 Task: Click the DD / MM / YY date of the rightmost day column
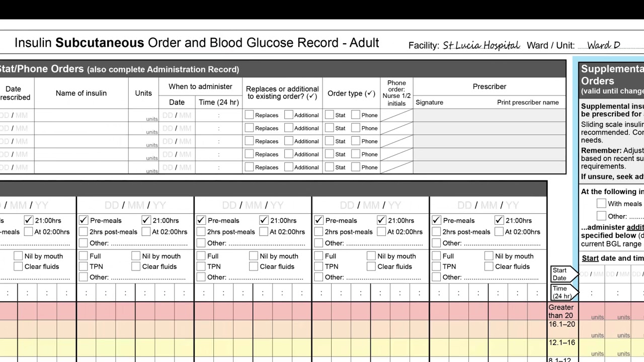click(488, 206)
